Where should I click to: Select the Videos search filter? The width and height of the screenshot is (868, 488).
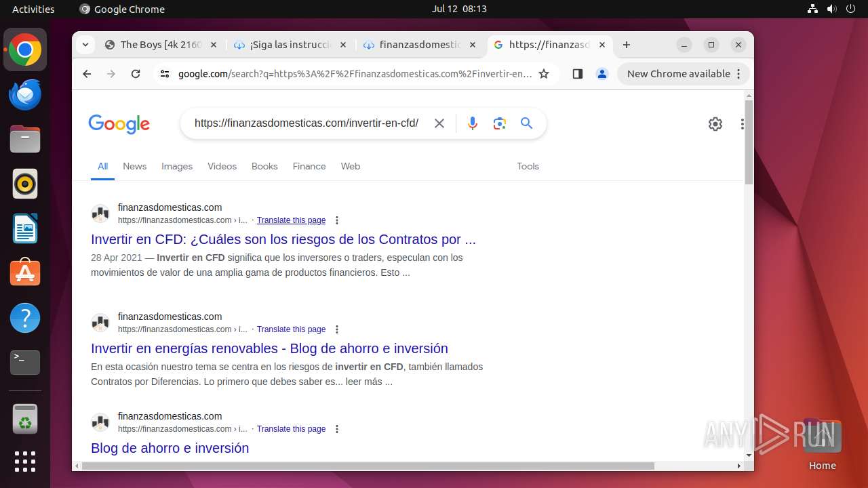point(222,166)
